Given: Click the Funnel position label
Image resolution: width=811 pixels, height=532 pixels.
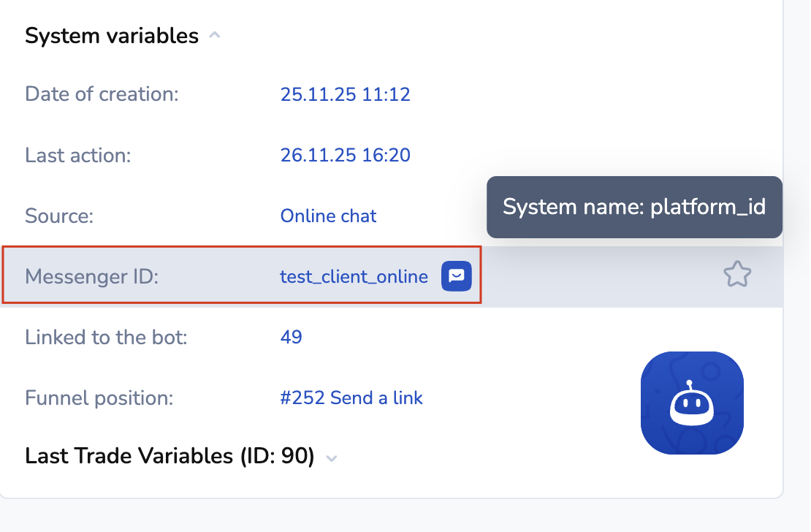Looking at the screenshot, I should click(x=99, y=398).
